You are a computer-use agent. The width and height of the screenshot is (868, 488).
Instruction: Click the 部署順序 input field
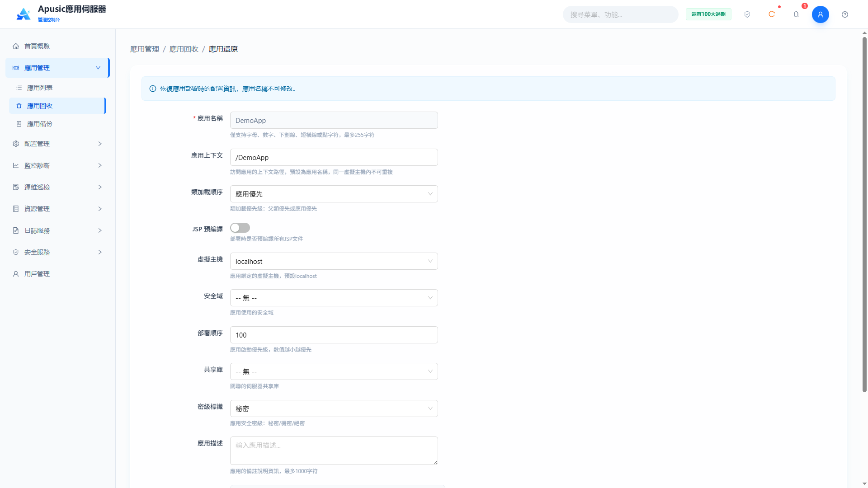tap(334, 335)
